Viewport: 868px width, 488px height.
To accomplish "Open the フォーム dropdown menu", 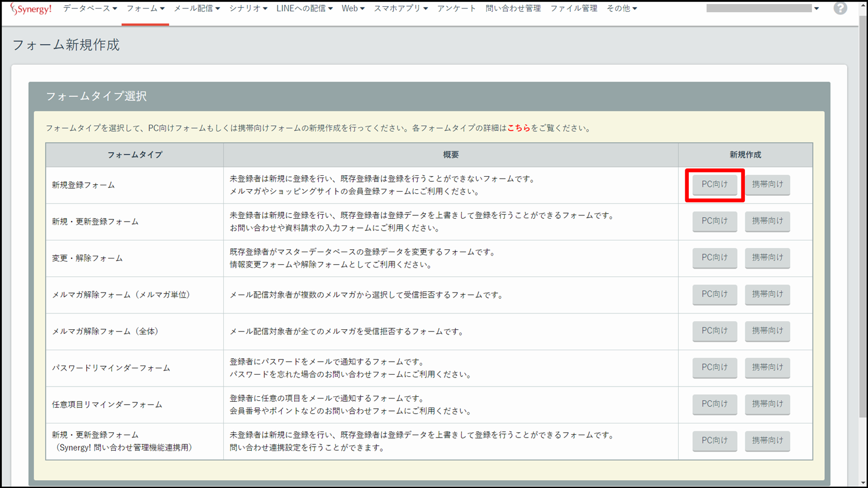I will (145, 9).
